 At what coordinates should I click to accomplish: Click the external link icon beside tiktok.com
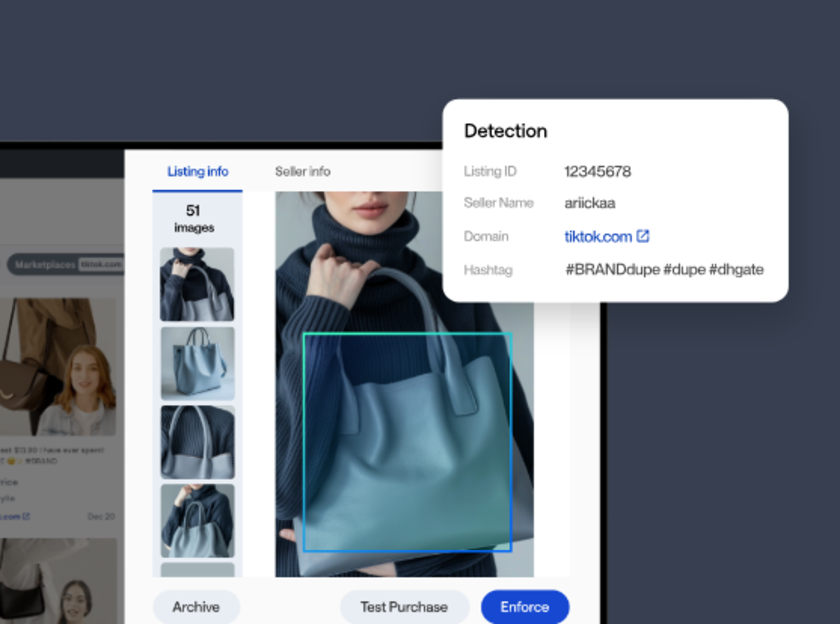click(643, 236)
